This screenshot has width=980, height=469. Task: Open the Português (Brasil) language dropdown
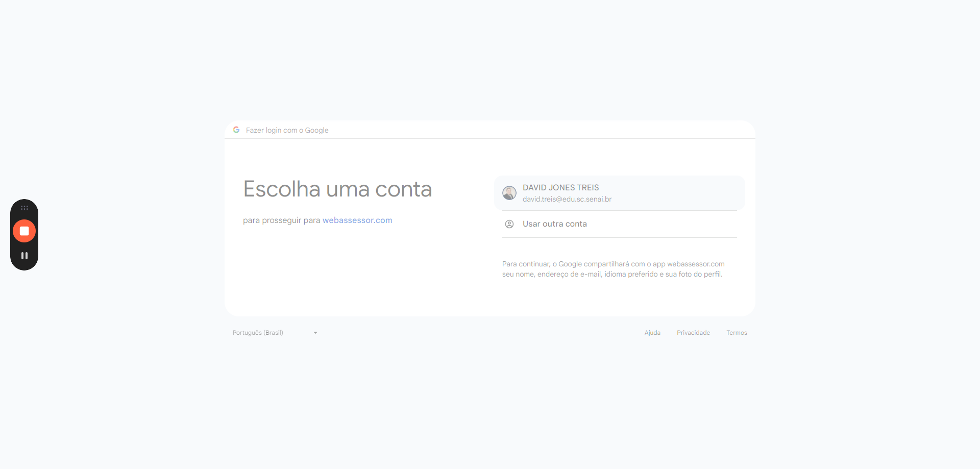point(276,333)
